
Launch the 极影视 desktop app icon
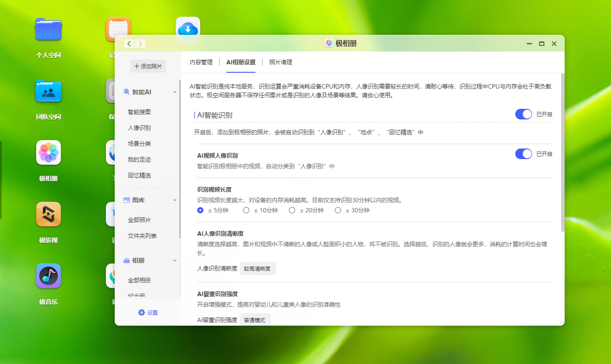[49, 214]
